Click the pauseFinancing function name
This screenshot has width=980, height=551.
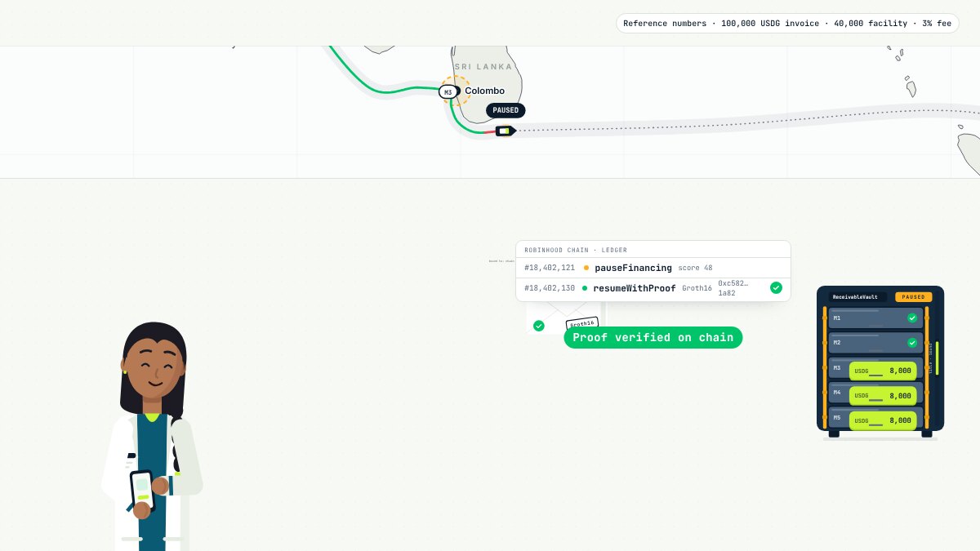(x=633, y=268)
